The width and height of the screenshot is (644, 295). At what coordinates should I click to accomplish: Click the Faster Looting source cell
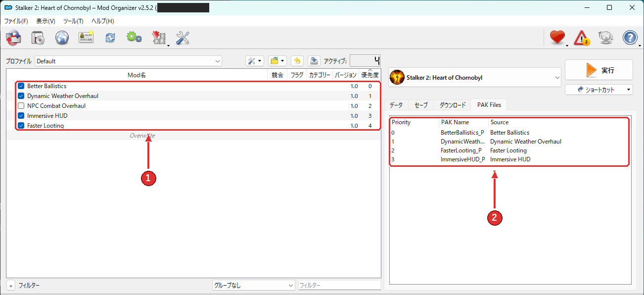(x=508, y=150)
